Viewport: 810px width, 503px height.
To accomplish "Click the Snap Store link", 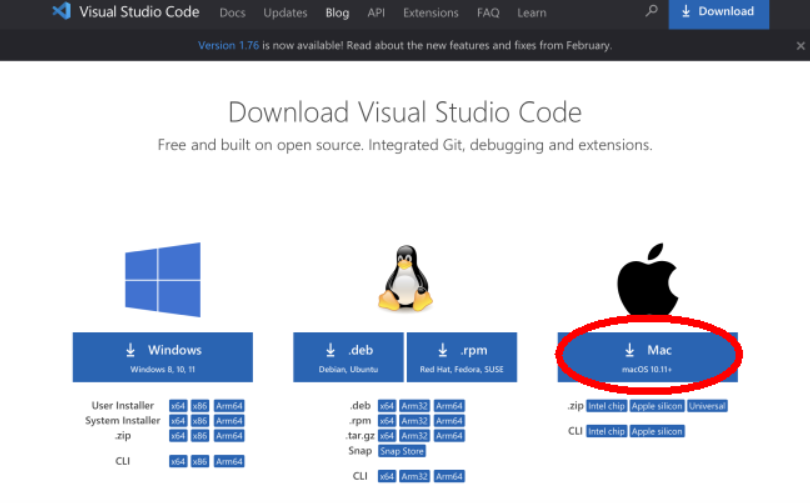I will pyautogui.click(x=401, y=451).
